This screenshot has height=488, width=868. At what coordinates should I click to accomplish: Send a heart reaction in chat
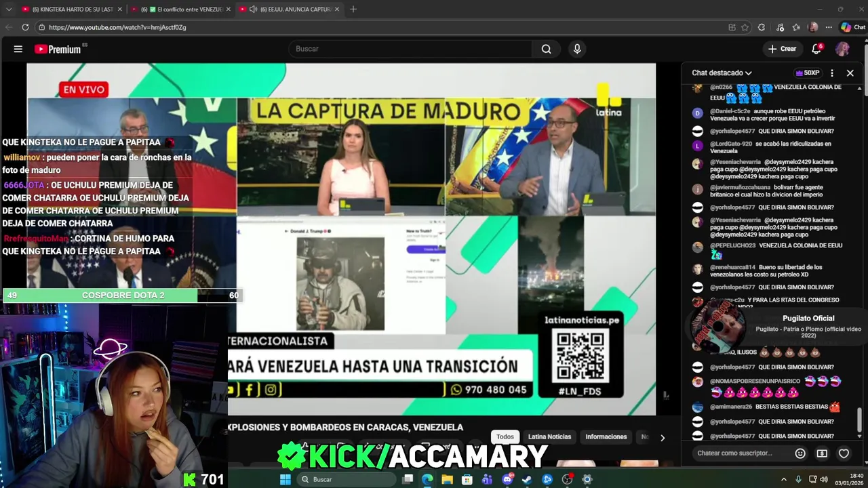pyautogui.click(x=844, y=453)
